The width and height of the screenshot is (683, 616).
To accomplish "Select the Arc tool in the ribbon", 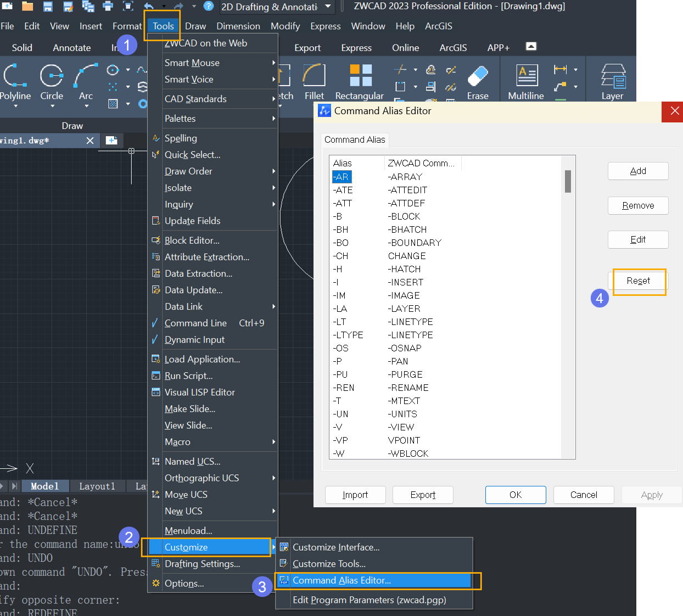I will tap(86, 82).
